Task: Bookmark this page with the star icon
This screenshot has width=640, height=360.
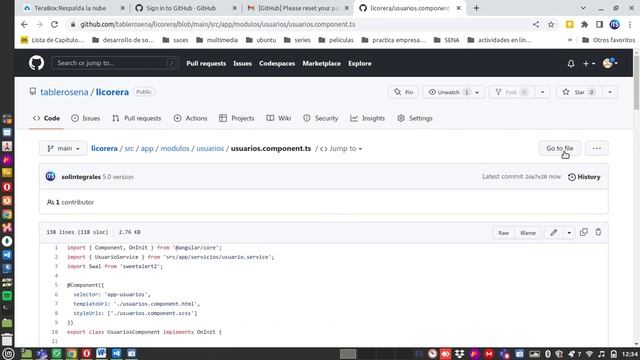Action: [551, 24]
